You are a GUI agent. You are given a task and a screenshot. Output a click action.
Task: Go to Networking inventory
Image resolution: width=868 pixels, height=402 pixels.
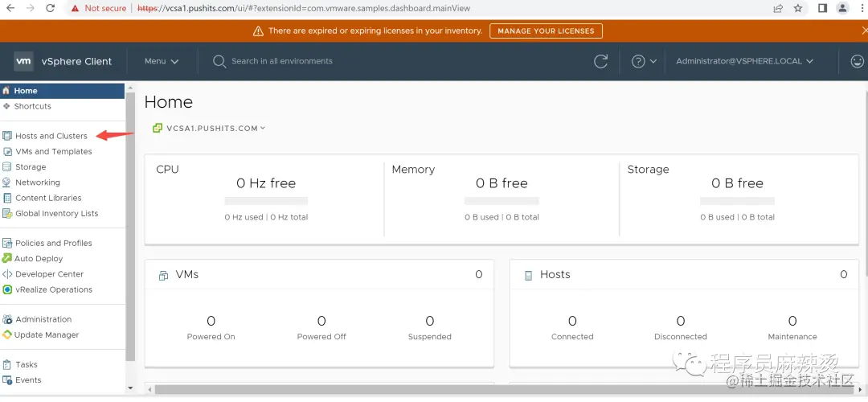tap(38, 183)
